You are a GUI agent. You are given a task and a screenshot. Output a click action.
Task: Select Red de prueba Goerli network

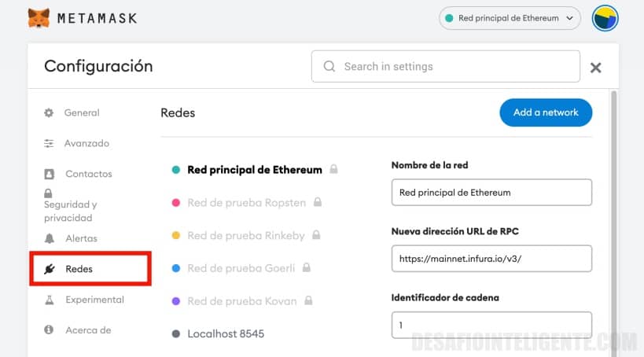[241, 268]
